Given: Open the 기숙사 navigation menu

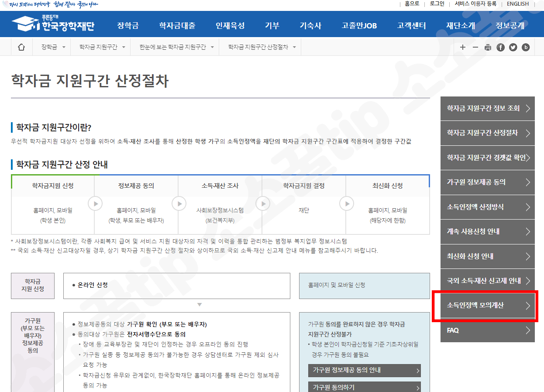Looking at the screenshot, I should pyautogui.click(x=310, y=24).
